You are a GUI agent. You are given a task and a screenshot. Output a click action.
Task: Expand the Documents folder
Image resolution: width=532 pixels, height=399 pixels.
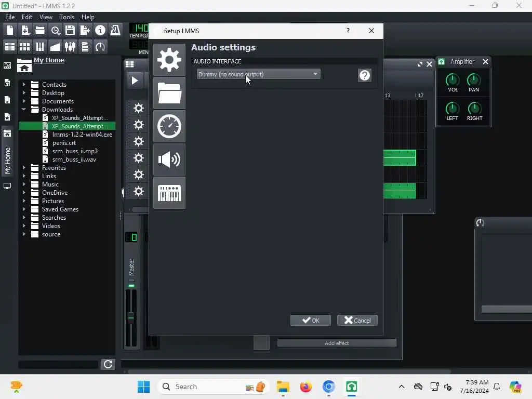pyautogui.click(x=24, y=101)
